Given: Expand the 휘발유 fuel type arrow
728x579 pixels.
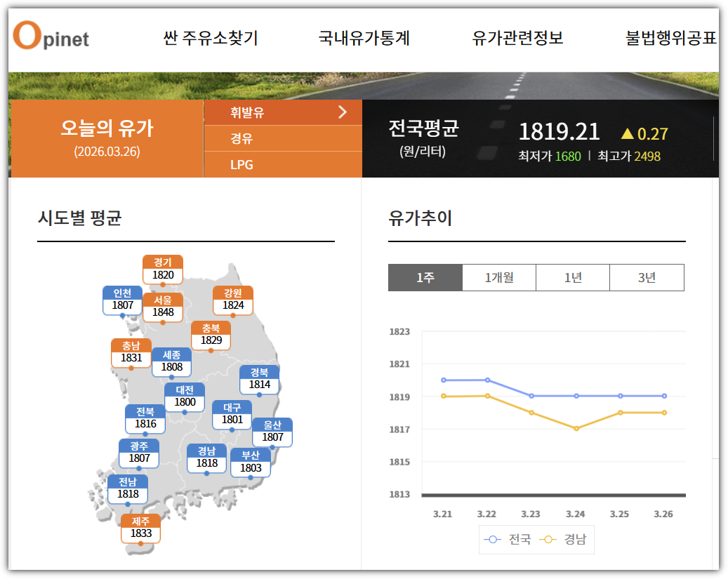Looking at the screenshot, I should tap(342, 112).
